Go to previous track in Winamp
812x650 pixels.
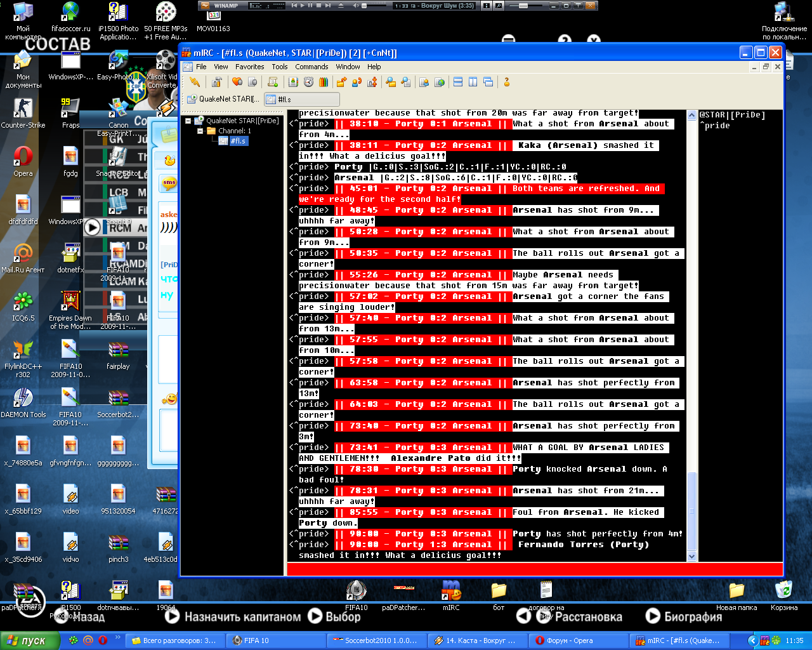tap(293, 6)
